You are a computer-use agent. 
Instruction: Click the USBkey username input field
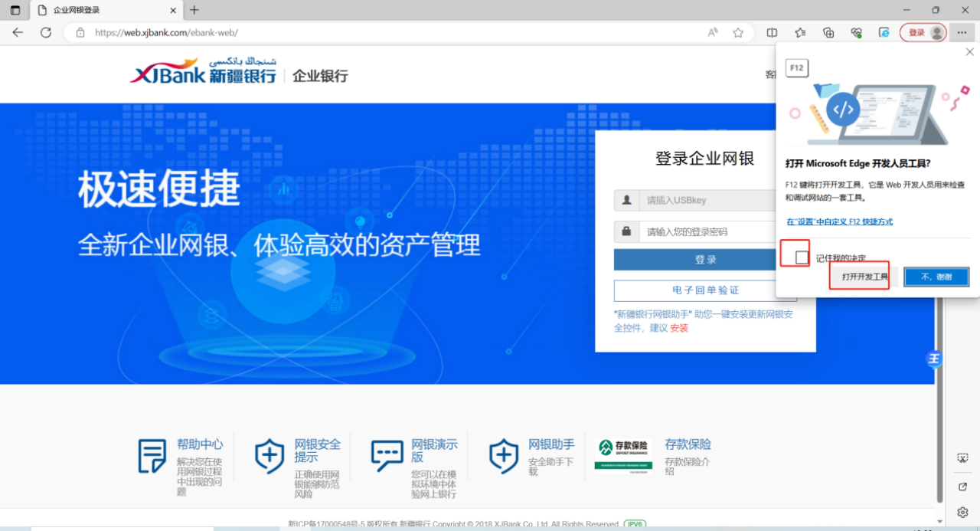point(708,200)
